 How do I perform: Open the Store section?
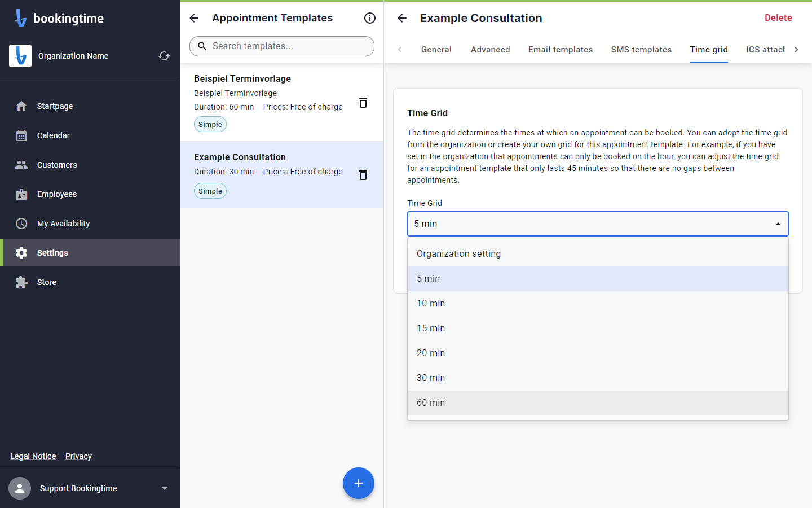pos(90,282)
